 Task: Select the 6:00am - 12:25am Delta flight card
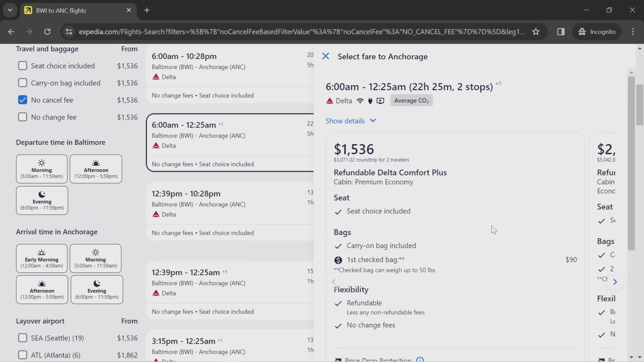[x=230, y=143]
